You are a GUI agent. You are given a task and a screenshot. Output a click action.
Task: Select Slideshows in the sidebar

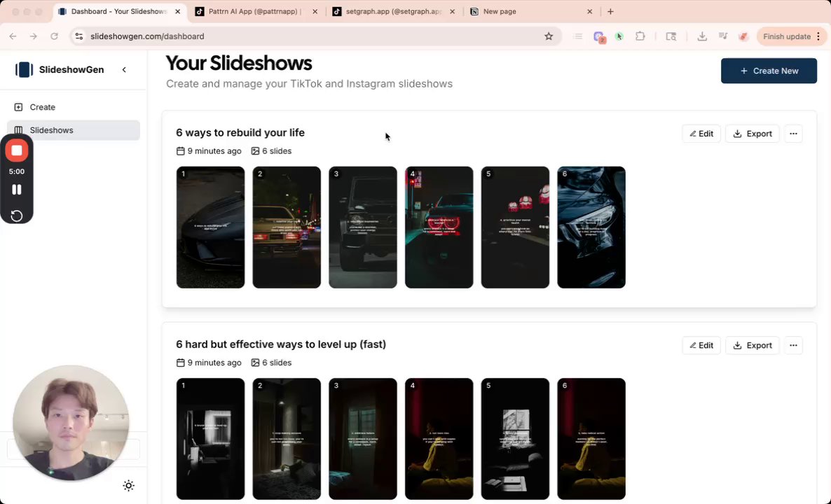(51, 130)
